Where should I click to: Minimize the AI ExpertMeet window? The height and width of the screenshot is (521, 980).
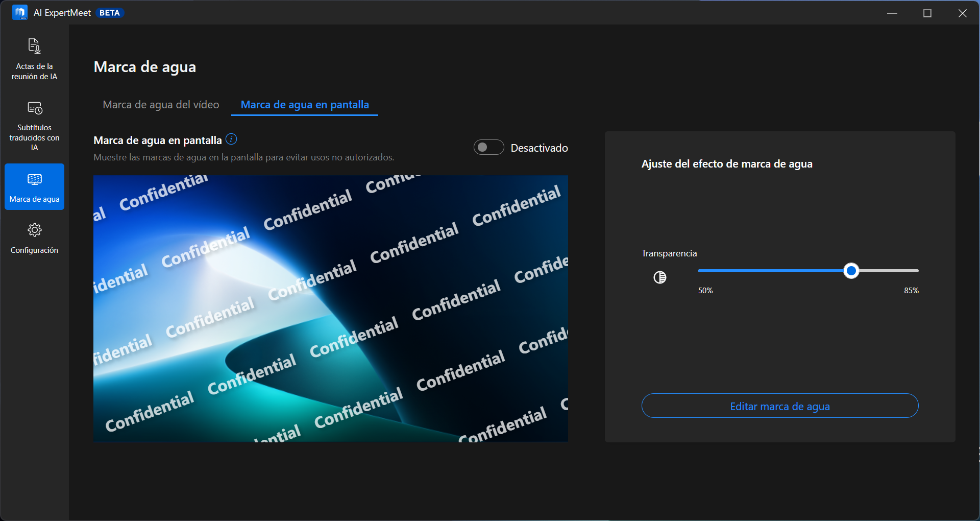coord(892,13)
